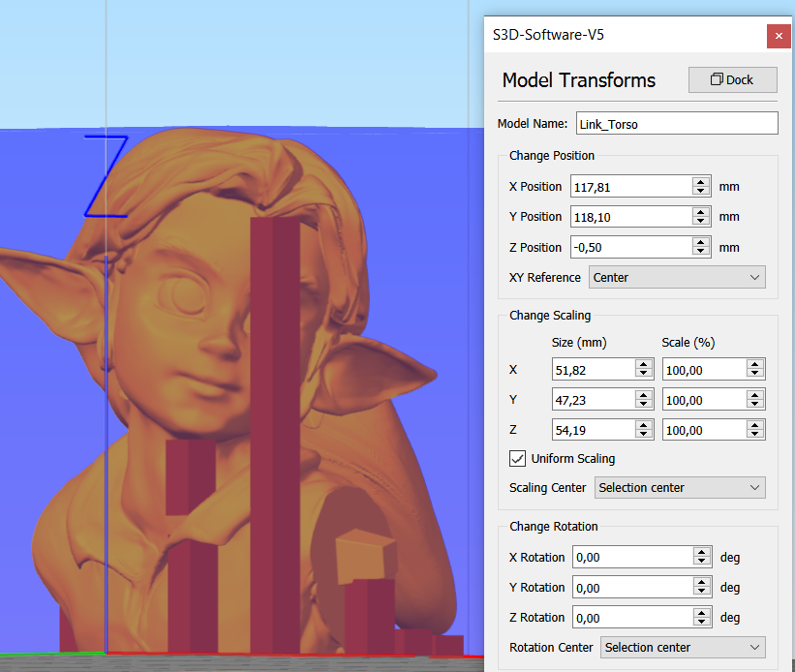The image size is (795, 672).
Task: Increase X scale percent up arrow
Action: [755, 365]
